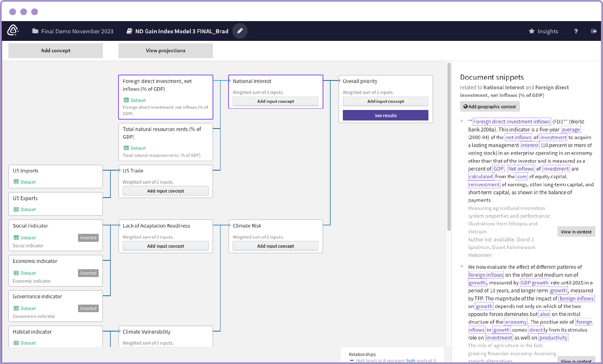Click the dataset table icon in US Imports
This screenshot has height=364, width=603.
point(16,182)
